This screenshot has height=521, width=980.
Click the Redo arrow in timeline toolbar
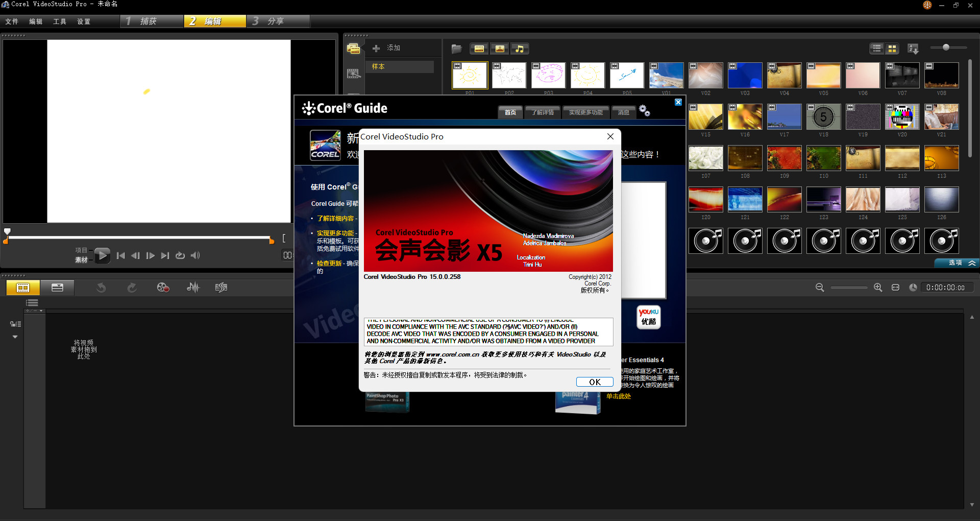(132, 288)
